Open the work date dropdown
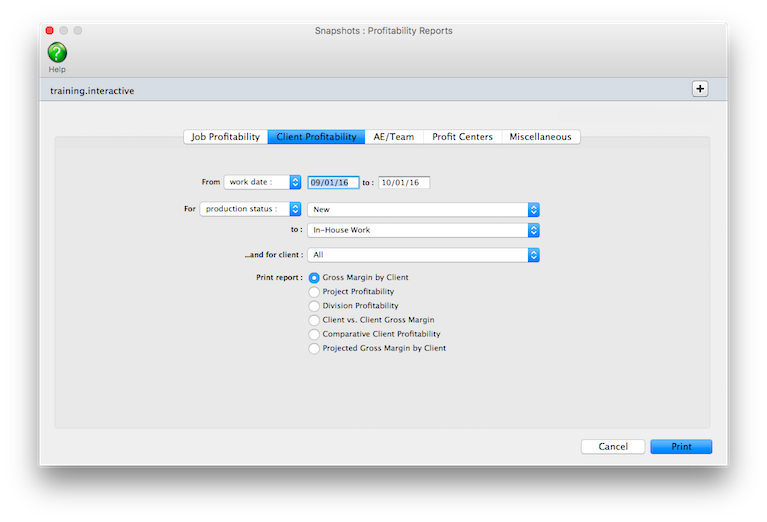This screenshot has height=522, width=767. tap(263, 182)
